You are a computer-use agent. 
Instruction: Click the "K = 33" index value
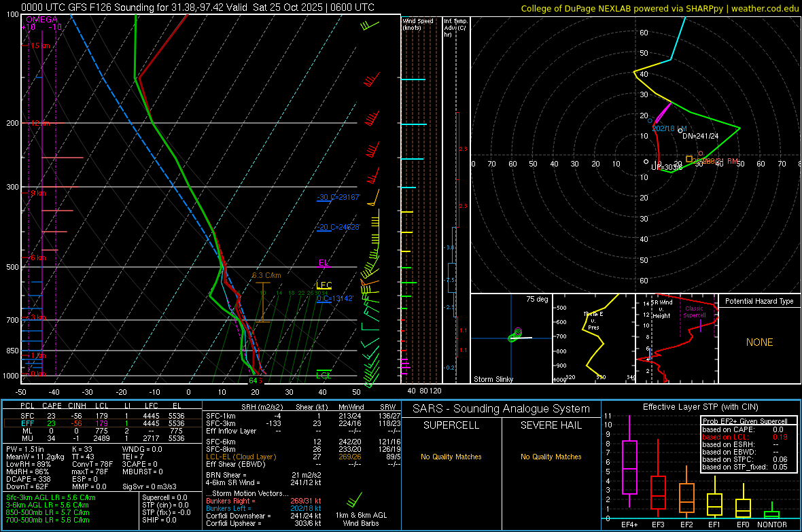click(x=82, y=449)
